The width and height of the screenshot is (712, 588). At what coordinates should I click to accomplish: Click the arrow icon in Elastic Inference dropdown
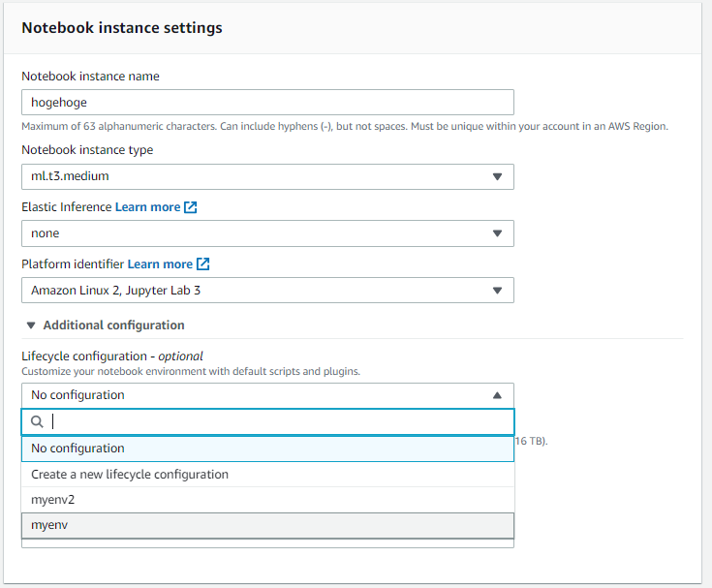[x=497, y=233]
